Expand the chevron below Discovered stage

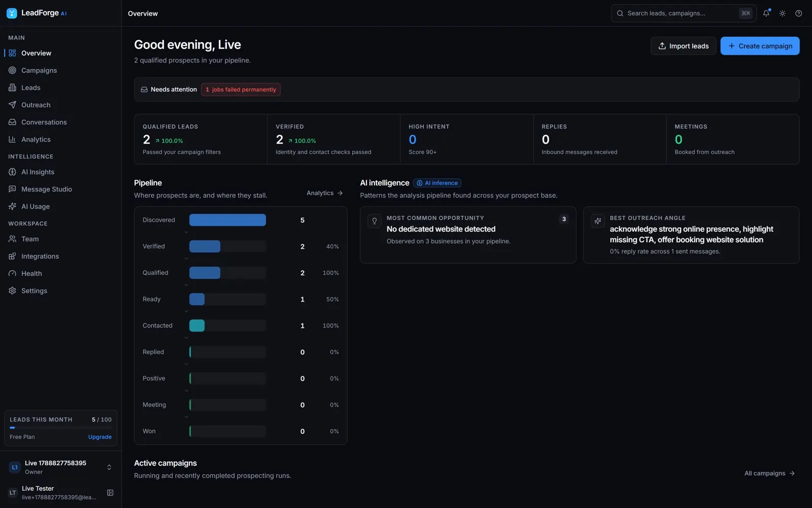[x=186, y=232]
